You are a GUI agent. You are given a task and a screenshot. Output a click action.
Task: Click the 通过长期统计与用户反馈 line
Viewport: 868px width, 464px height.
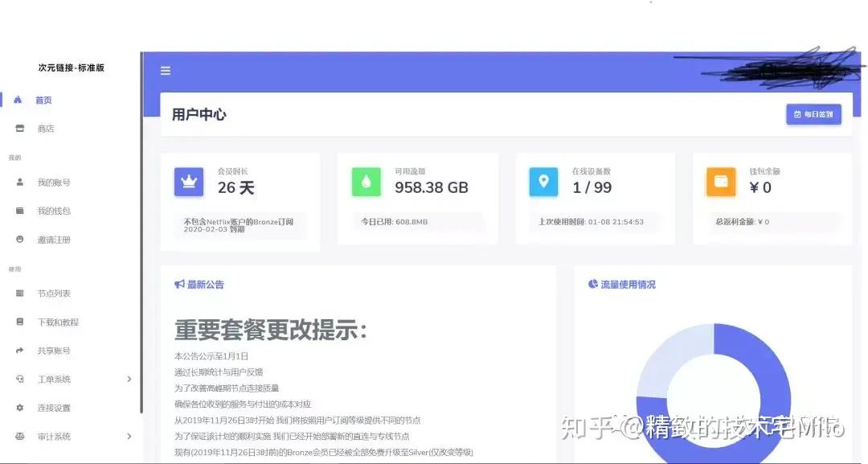point(219,372)
